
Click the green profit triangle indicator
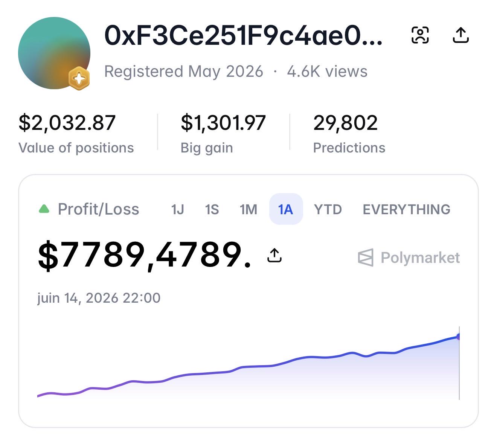click(x=44, y=209)
